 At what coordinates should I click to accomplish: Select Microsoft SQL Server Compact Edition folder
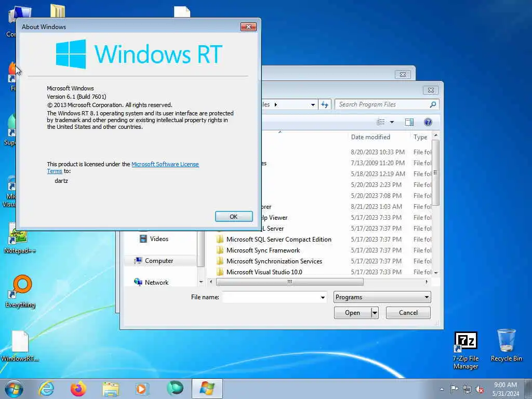(279, 239)
